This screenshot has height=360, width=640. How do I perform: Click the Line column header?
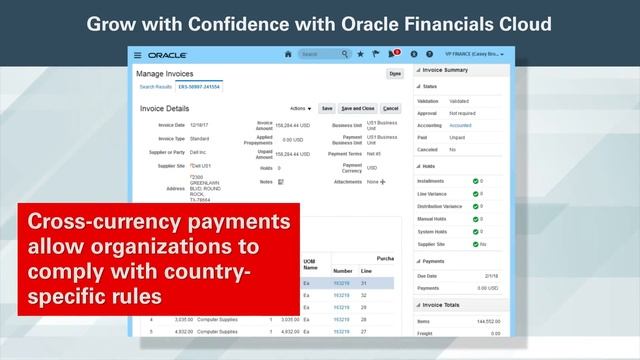tap(366, 271)
